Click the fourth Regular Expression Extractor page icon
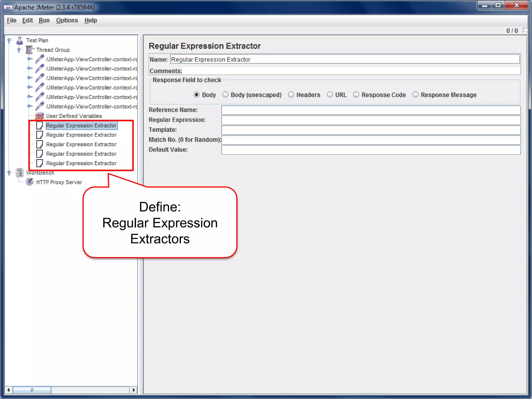Image resolution: width=532 pixels, height=399 pixels. [39, 154]
